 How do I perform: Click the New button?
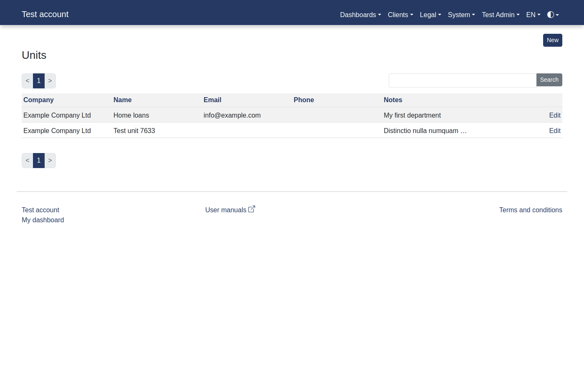coord(552,40)
